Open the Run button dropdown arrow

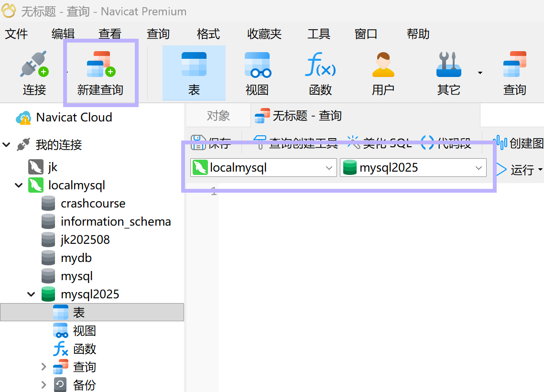540,170
